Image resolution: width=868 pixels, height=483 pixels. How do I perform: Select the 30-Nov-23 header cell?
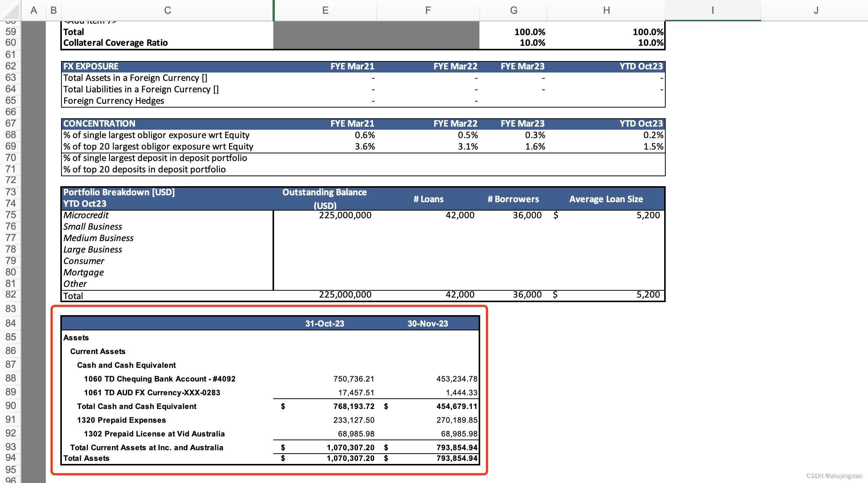(x=428, y=324)
